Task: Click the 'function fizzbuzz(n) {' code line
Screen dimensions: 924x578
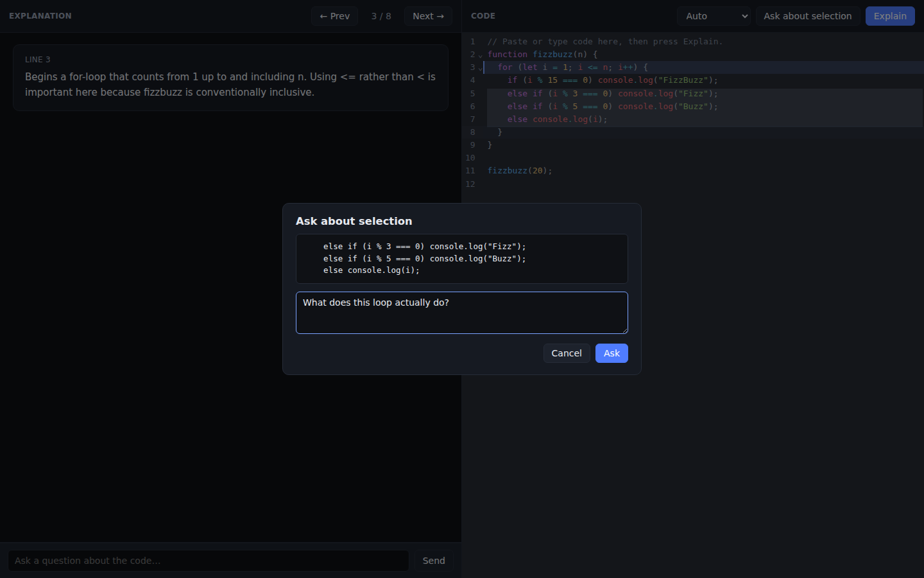Action: pyautogui.click(x=543, y=55)
